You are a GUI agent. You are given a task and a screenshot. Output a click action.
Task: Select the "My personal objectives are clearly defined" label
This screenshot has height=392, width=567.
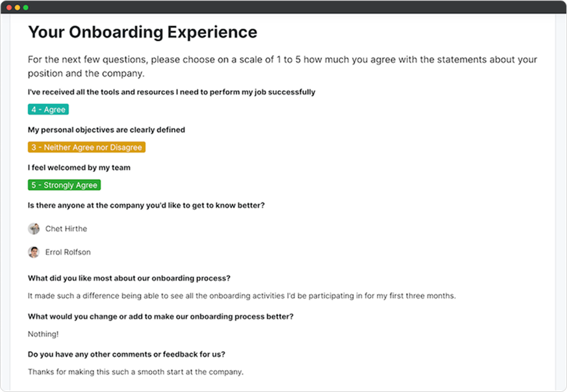[x=107, y=130]
